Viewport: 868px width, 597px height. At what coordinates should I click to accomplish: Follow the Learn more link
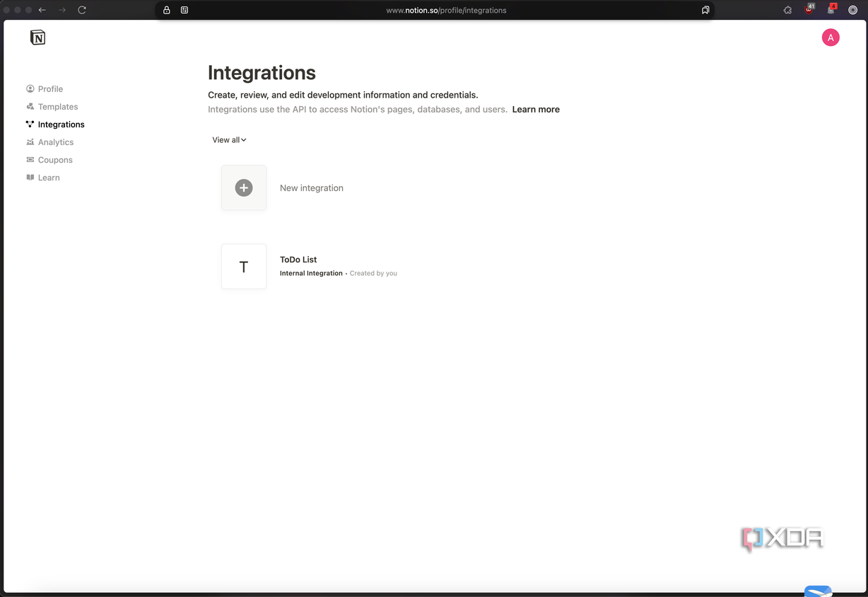tap(536, 110)
